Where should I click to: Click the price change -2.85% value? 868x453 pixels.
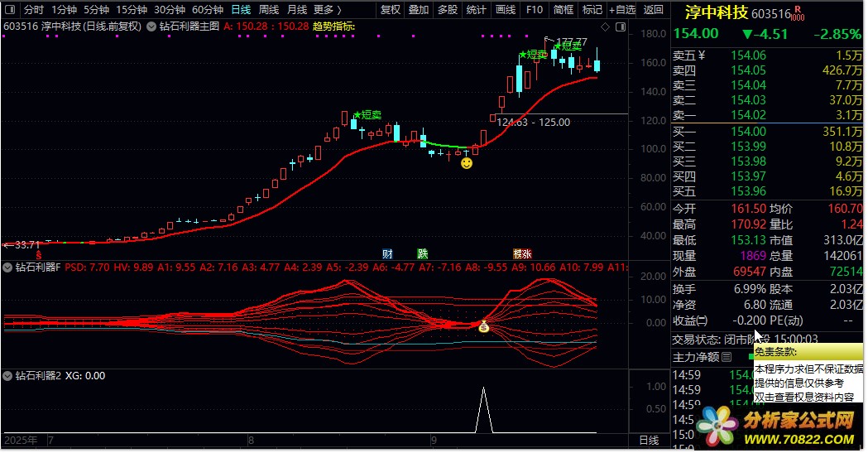(x=837, y=34)
